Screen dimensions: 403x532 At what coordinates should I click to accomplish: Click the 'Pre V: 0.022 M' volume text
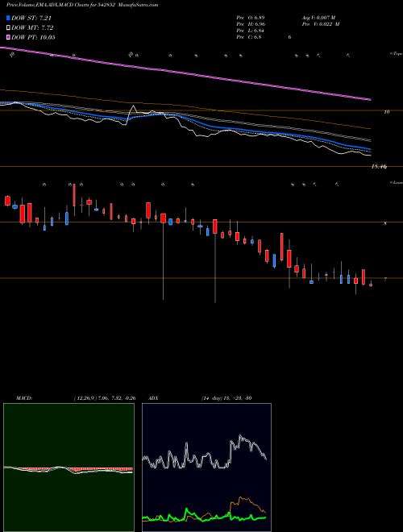point(321,24)
